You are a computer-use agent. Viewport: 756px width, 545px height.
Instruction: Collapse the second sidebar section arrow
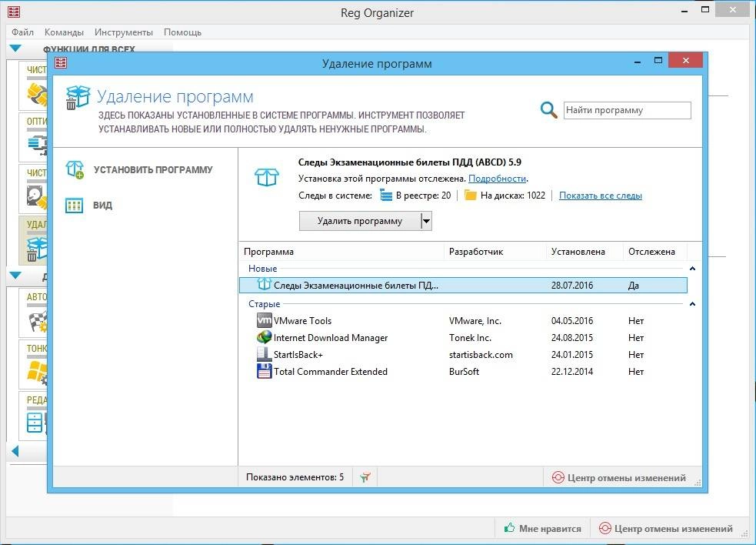15,275
